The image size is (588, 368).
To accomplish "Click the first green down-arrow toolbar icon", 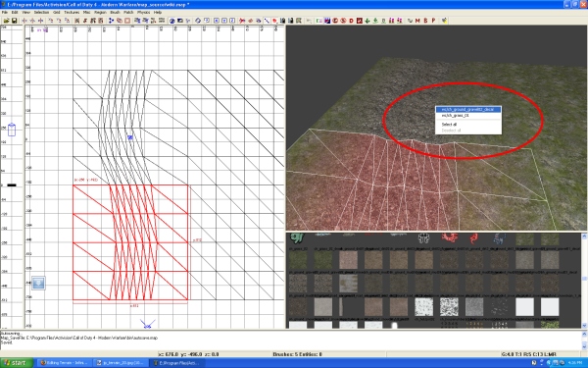I will click(x=367, y=21).
